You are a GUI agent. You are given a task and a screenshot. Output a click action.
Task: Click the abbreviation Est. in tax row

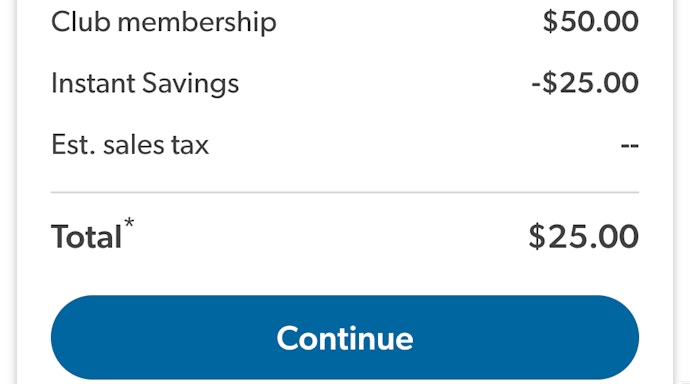coord(73,145)
